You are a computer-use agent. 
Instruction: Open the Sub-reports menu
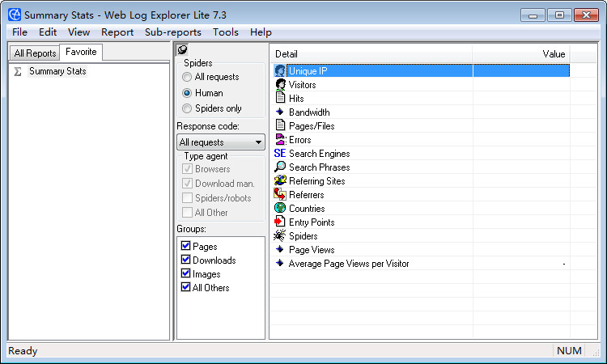pos(173,32)
